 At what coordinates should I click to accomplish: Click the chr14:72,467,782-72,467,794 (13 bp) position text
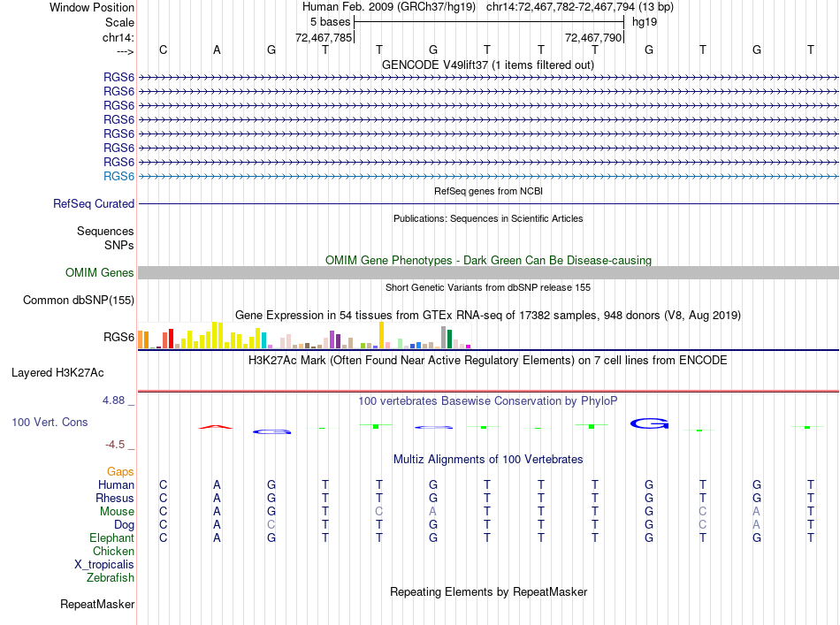coord(580,7)
